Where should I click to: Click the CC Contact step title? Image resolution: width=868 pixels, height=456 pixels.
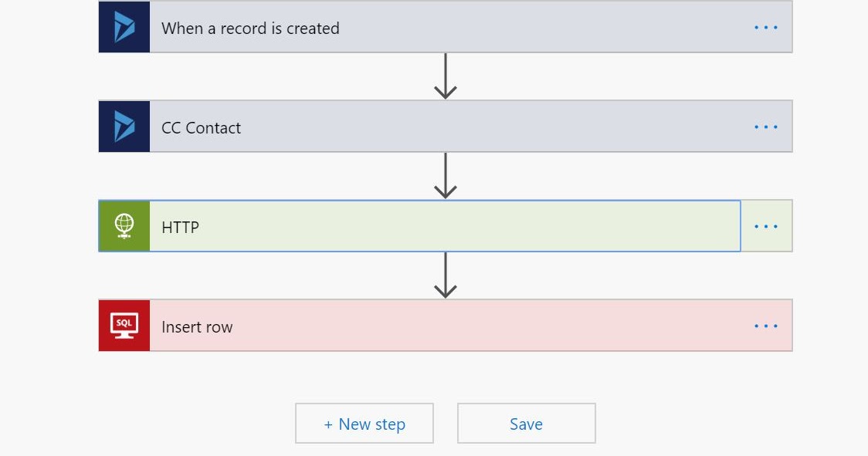click(202, 127)
